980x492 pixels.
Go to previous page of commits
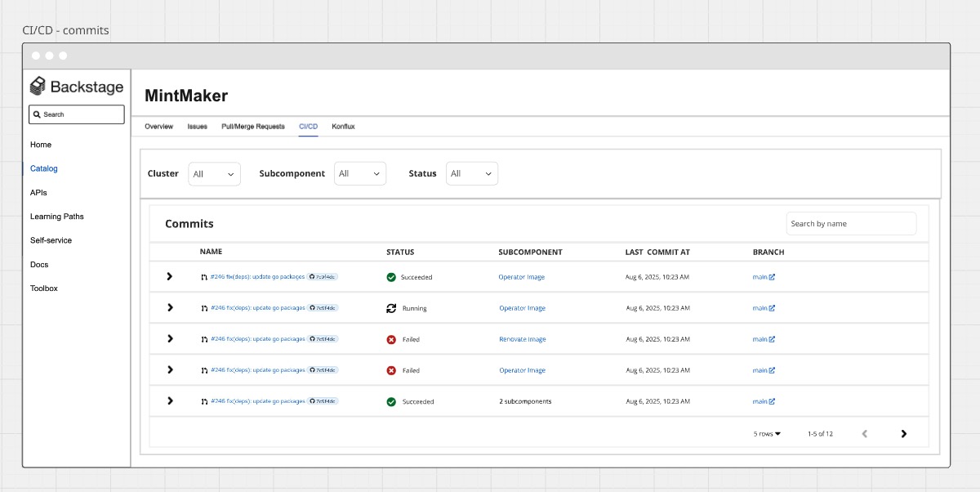pyautogui.click(x=865, y=434)
